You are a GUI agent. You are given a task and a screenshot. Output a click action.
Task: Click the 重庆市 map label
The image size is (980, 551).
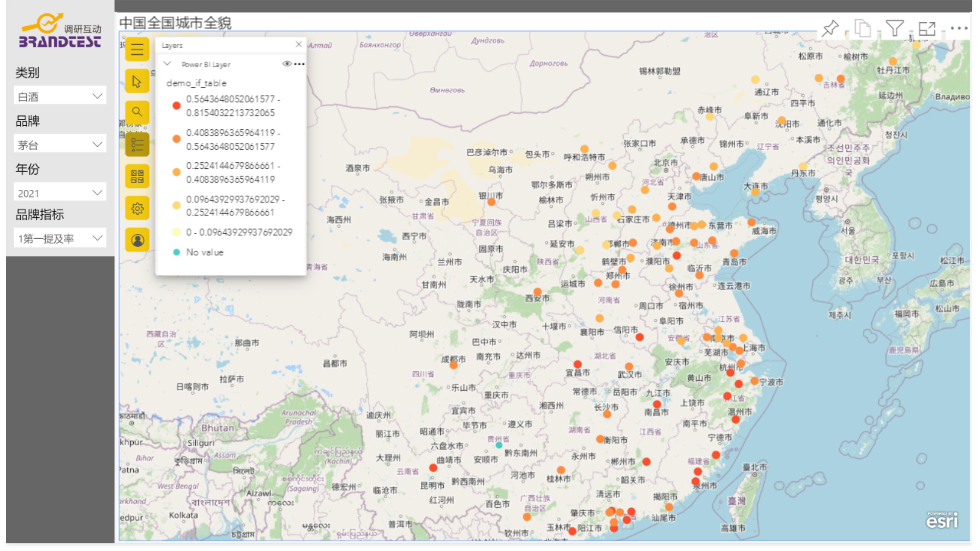(x=497, y=395)
